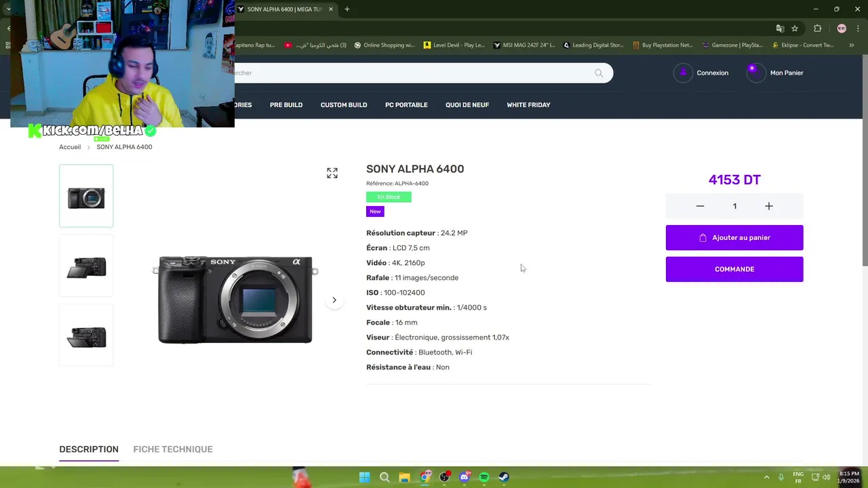Image resolution: width=868 pixels, height=488 pixels.
Task: Open the Chrome three-dot menu
Action: 857,28
